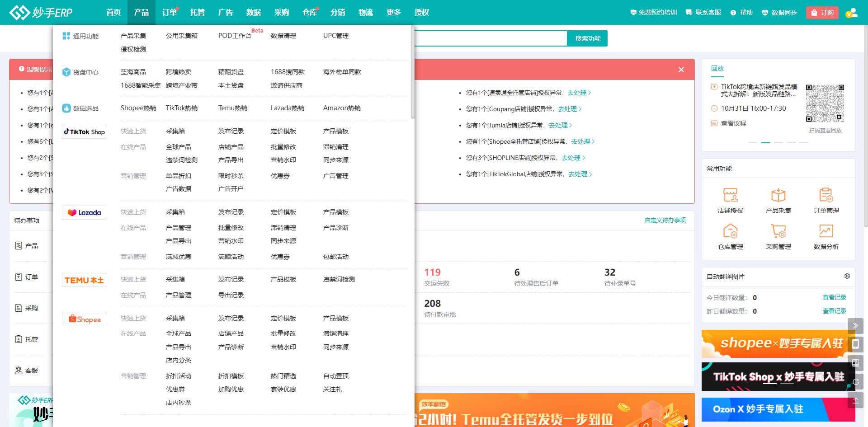The width and height of the screenshot is (868, 427).
Task: Click the 搜索功能 button
Action: [x=587, y=38]
